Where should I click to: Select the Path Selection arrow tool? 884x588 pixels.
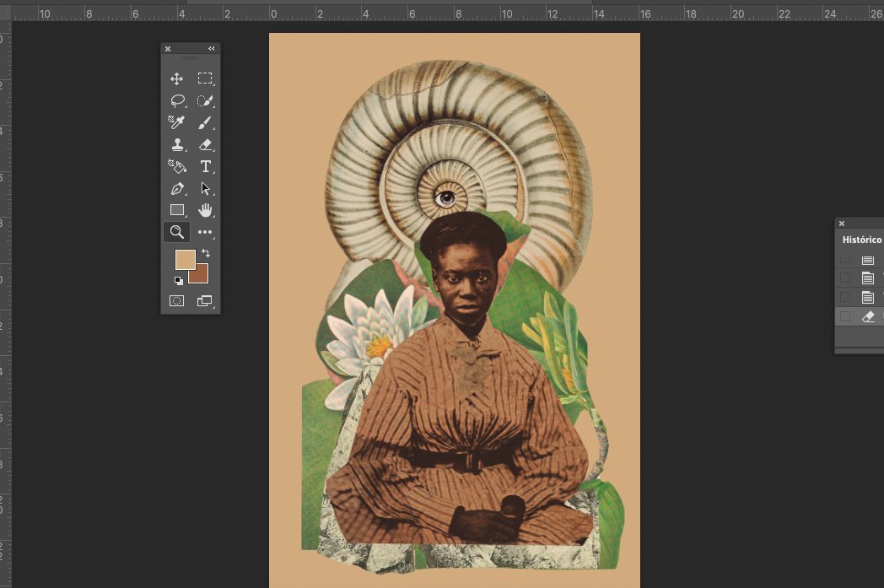tap(205, 188)
